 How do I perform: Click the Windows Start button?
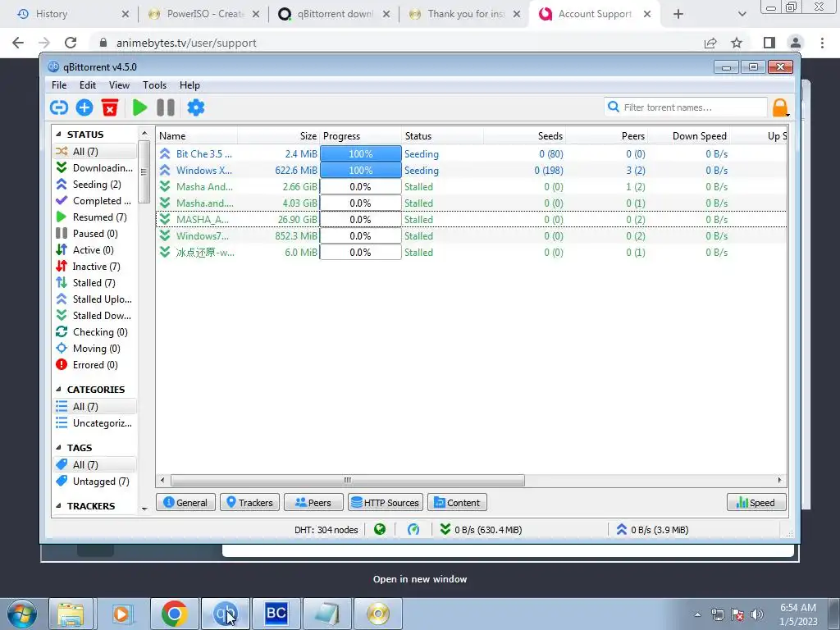coord(22,614)
